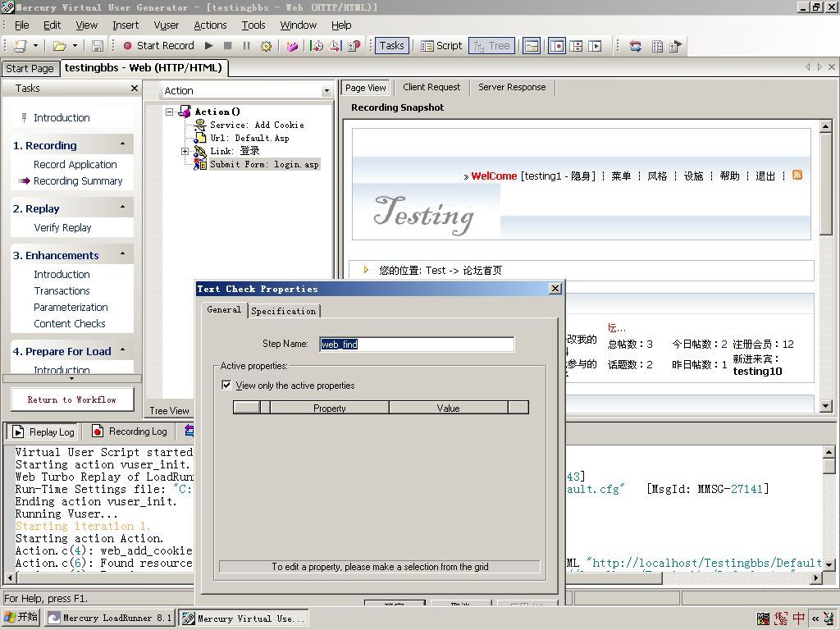Collapse the 1. Recording section

click(123, 144)
